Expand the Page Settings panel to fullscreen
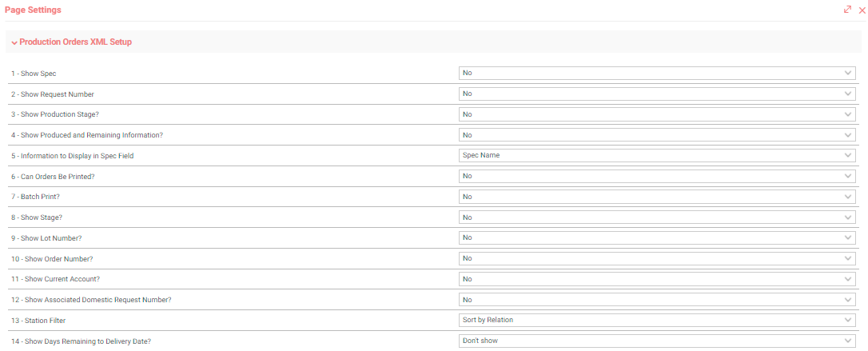Viewport: 868px width, 351px height. point(847,10)
